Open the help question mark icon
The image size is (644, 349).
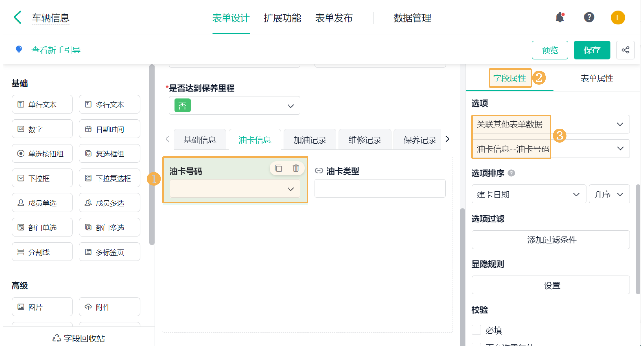589,17
